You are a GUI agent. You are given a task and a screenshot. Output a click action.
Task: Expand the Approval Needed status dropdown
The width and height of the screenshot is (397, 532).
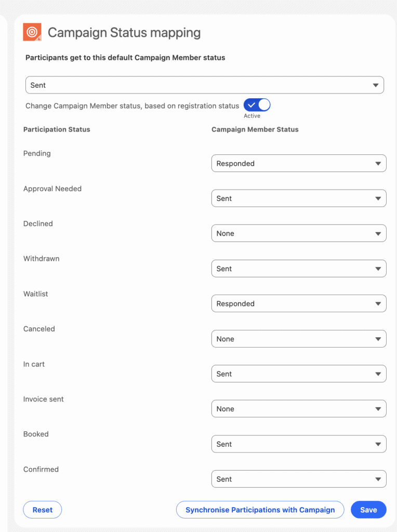[298, 198]
